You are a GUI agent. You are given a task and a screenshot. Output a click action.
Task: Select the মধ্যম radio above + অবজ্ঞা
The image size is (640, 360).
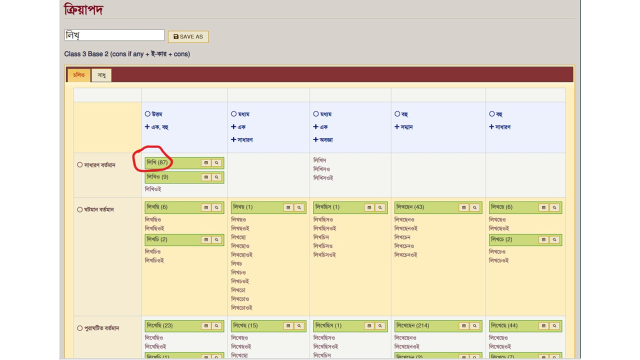click(316, 114)
